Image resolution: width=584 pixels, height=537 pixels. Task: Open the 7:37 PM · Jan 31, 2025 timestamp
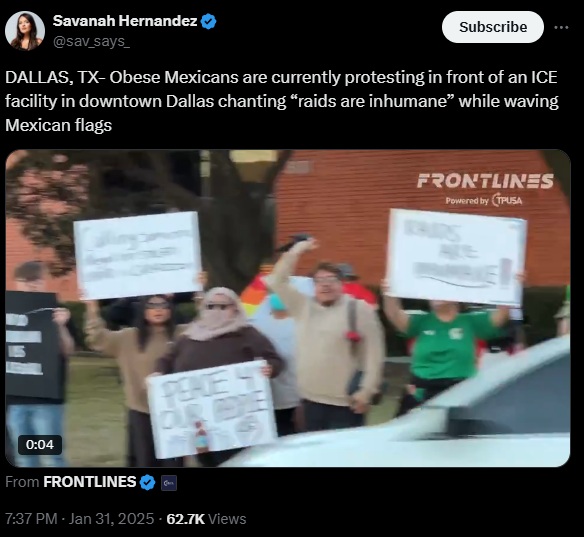(x=79, y=519)
